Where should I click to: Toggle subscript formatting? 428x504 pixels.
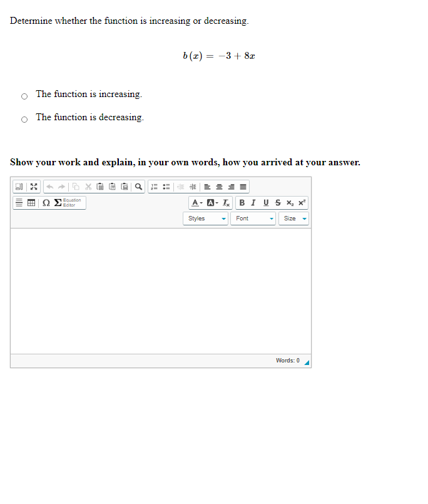pyautogui.click(x=290, y=202)
